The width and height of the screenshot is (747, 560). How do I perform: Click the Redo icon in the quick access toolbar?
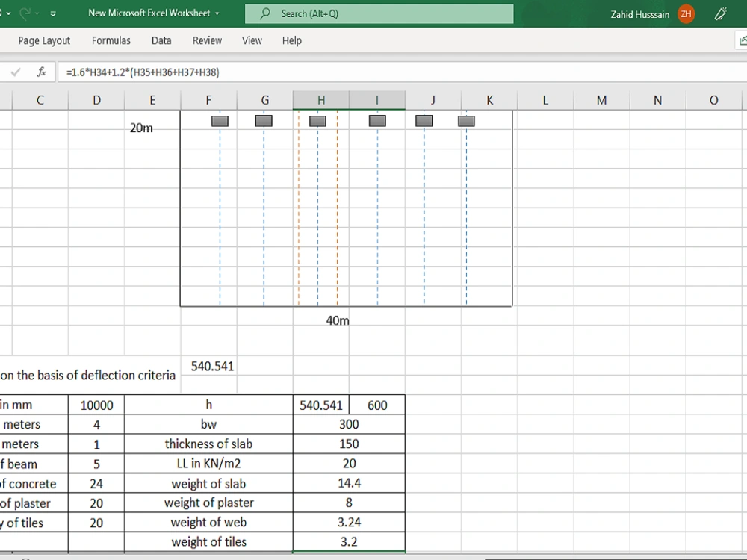coord(25,13)
